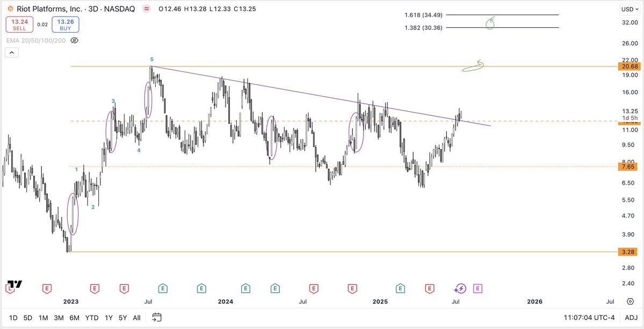Click the C13.25 close value
The height and width of the screenshot is (329, 644).
[x=245, y=9]
